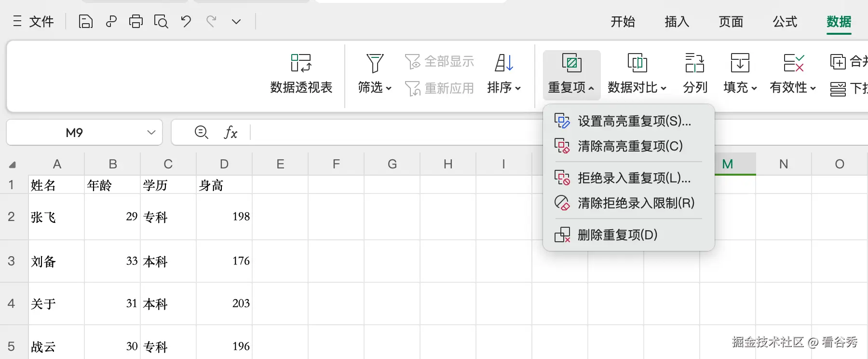Choose 清除拒绝录入限制(R) menu item

tap(628, 203)
